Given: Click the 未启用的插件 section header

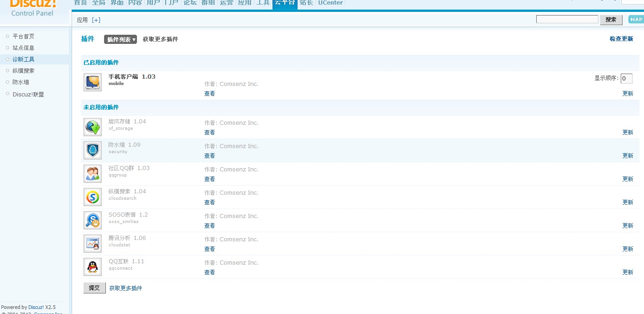Looking at the screenshot, I should (x=101, y=107).
